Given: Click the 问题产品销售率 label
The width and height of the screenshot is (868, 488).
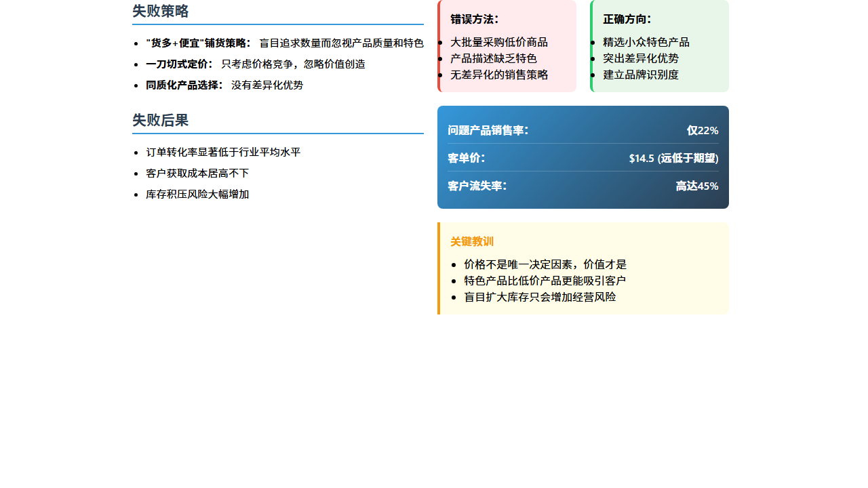Looking at the screenshot, I should [488, 130].
